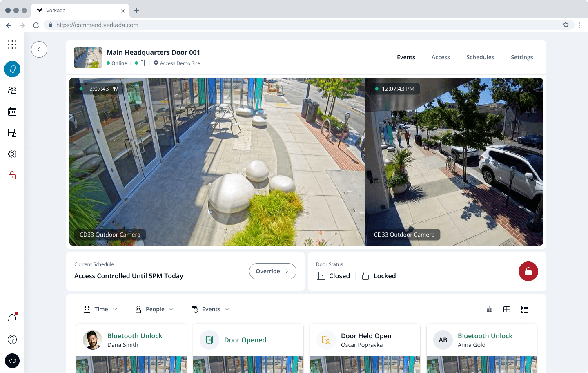Go back using the circular arrow button

coord(39,49)
